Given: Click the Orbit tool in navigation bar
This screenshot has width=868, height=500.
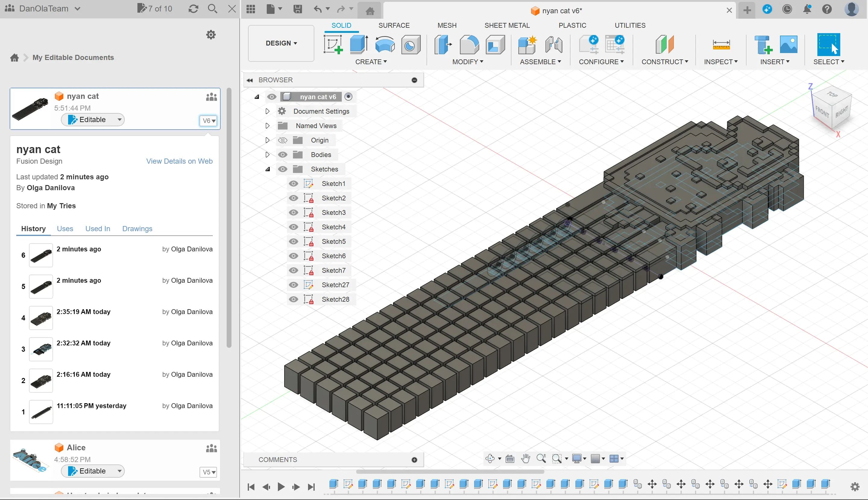Looking at the screenshot, I should click(x=490, y=458).
